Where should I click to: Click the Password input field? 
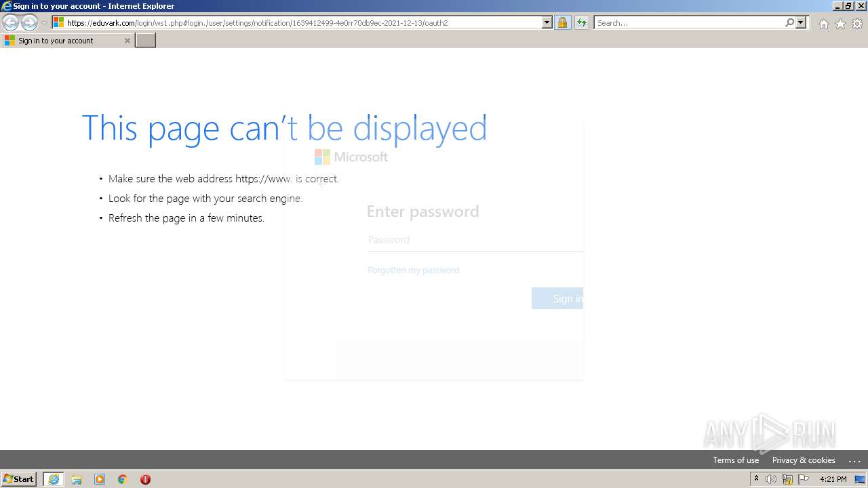click(x=475, y=240)
